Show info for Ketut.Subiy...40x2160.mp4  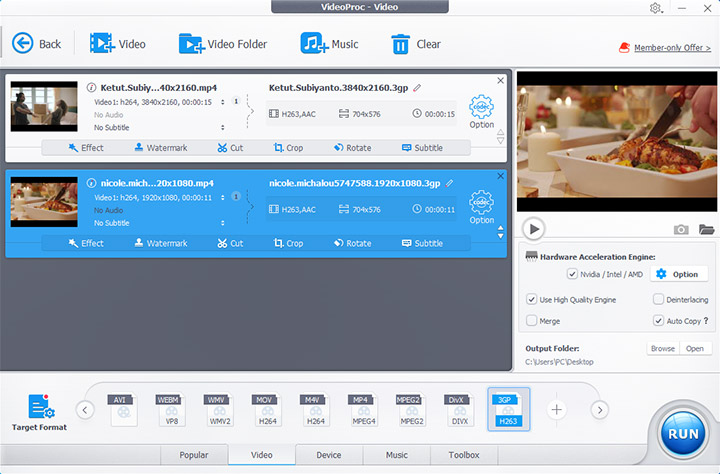[x=91, y=87]
